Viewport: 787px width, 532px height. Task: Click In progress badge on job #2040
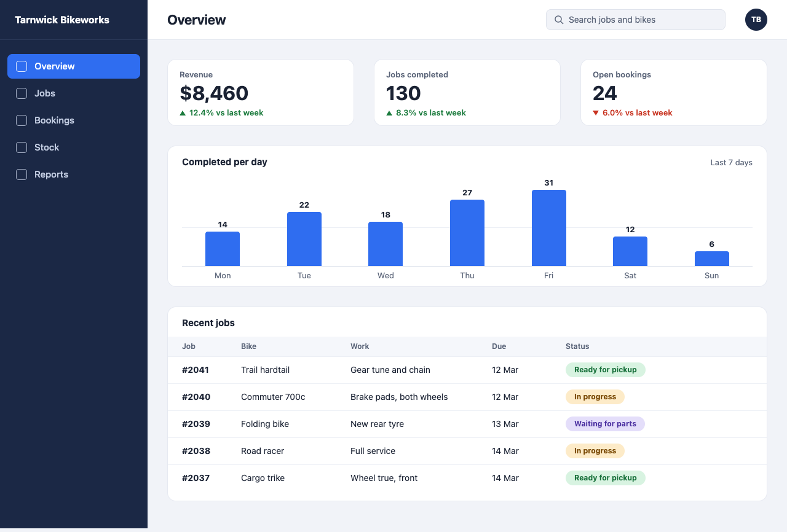coord(595,397)
